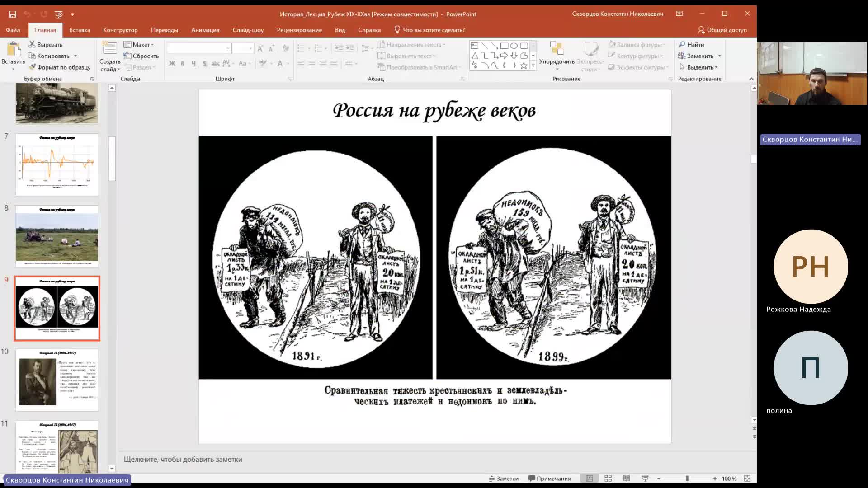Click the font name combo box
868x488 pixels.
point(199,48)
